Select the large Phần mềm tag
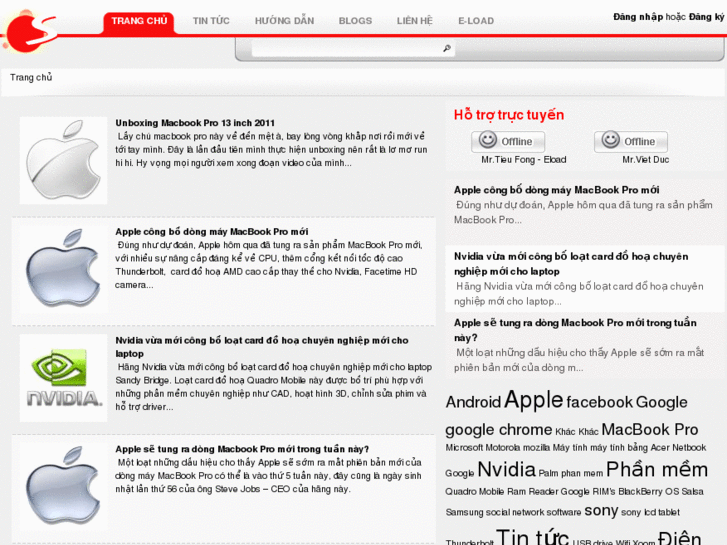 click(x=657, y=469)
